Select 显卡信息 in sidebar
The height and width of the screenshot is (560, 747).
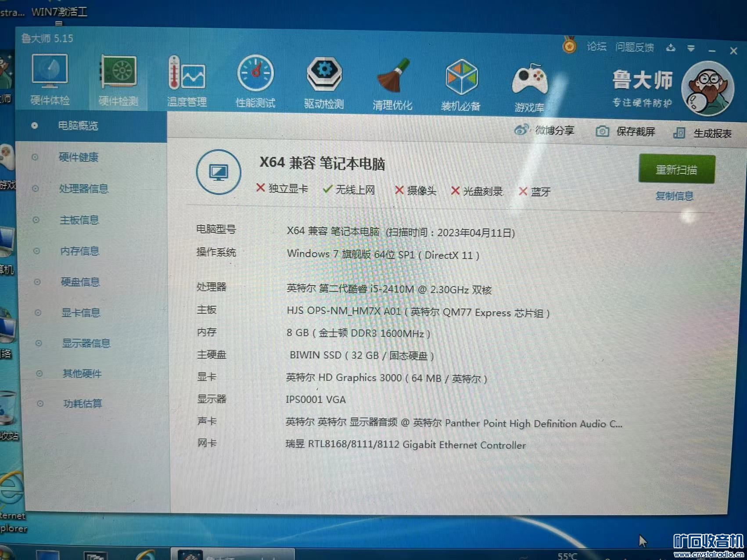tap(81, 312)
